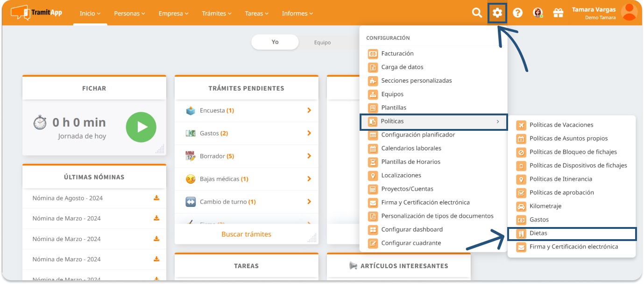Image resolution: width=644 pixels, height=284 pixels.
Task: Download Nómina de Agosto - 2024
Action: [156, 198]
